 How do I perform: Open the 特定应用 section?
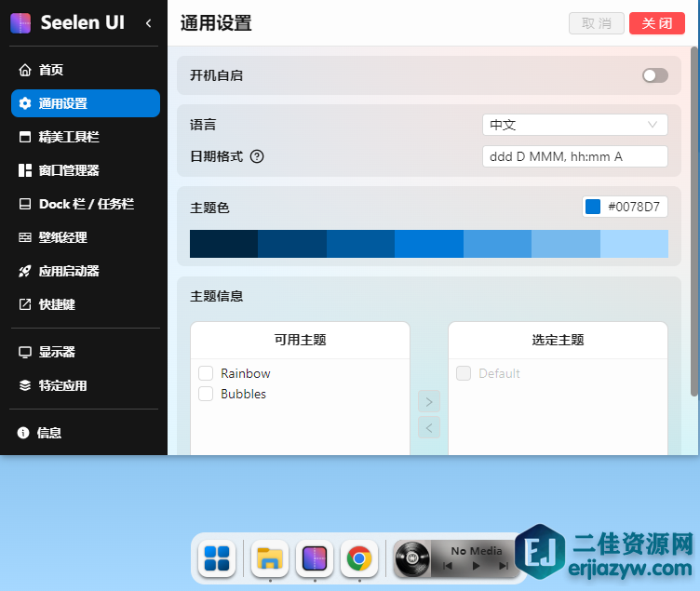86,385
